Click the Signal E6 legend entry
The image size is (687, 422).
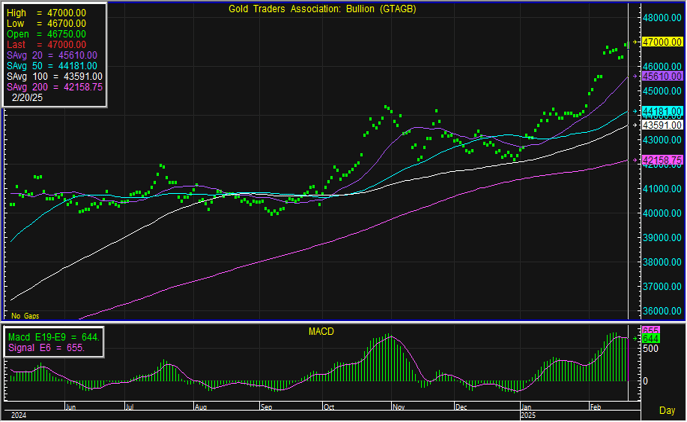coord(50,349)
